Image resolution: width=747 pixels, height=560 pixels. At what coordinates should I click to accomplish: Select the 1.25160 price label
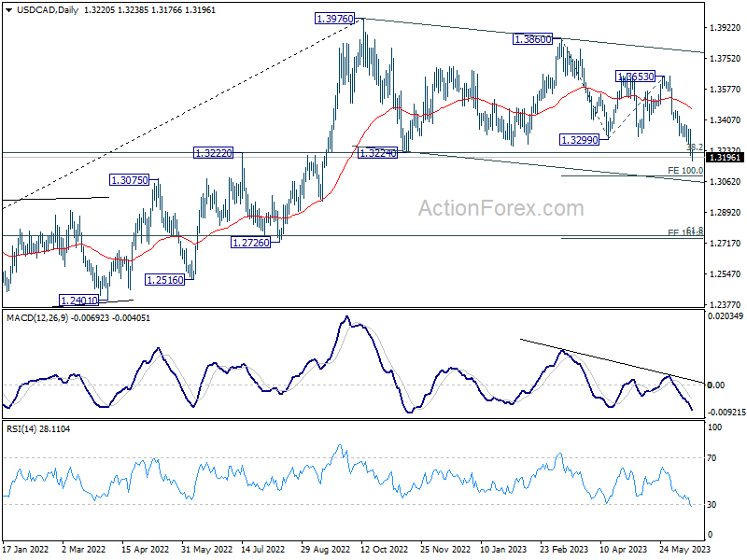[164, 279]
